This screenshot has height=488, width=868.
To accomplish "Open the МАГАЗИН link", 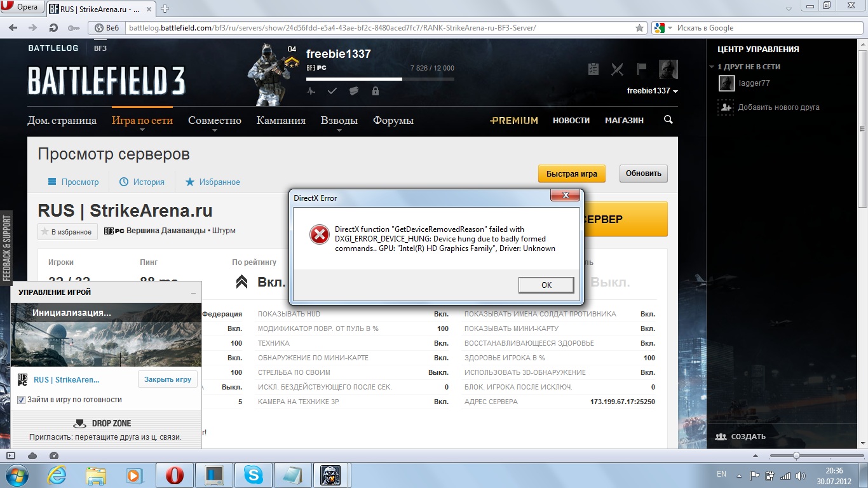I will [624, 120].
